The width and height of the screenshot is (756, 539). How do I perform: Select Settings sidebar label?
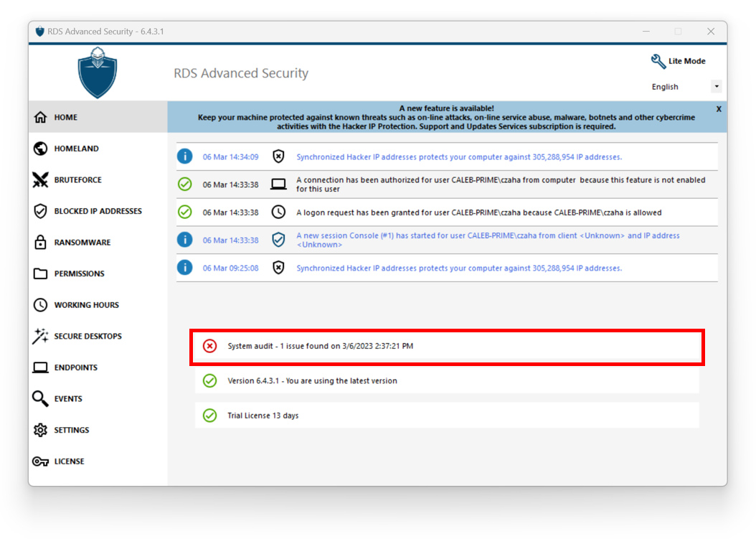coord(71,430)
